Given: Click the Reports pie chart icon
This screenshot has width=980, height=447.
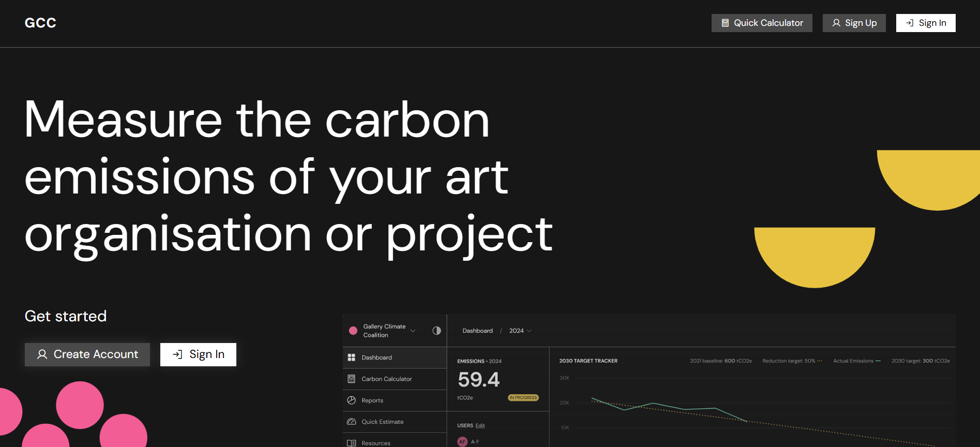Looking at the screenshot, I should (x=352, y=400).
